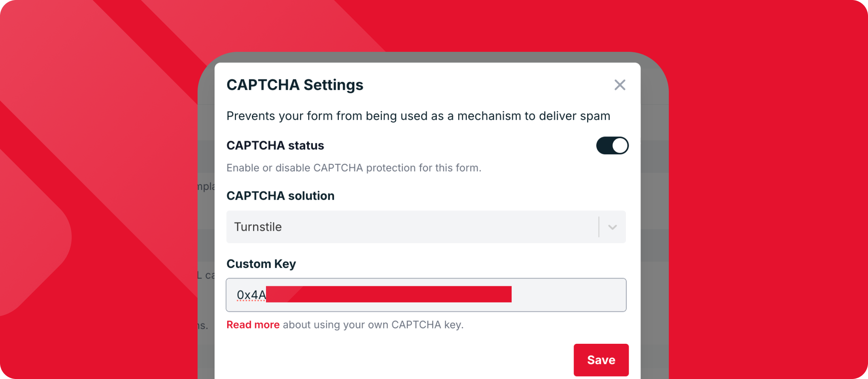This screenshot has height=379, width=868.
Task: Select the Turnstile value text
Action: click(258, 227)
